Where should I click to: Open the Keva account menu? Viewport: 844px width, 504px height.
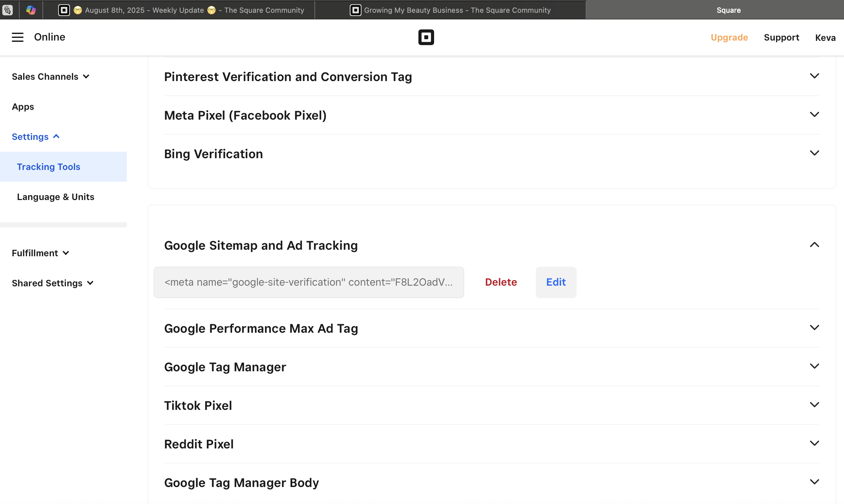[825, 37]
